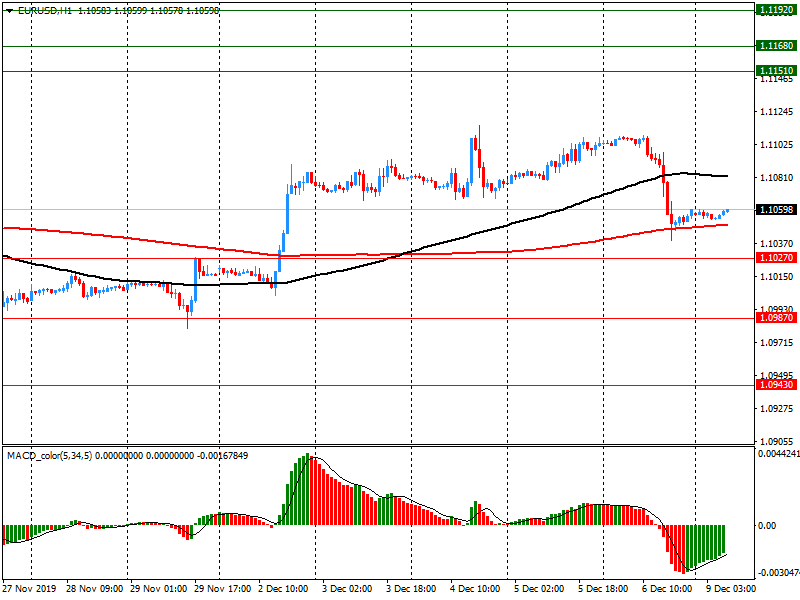Viewport: 800px width, 600px height.
Task: Open the chart menu arrow beside EURUSD,H1
Action: [9, 11]
